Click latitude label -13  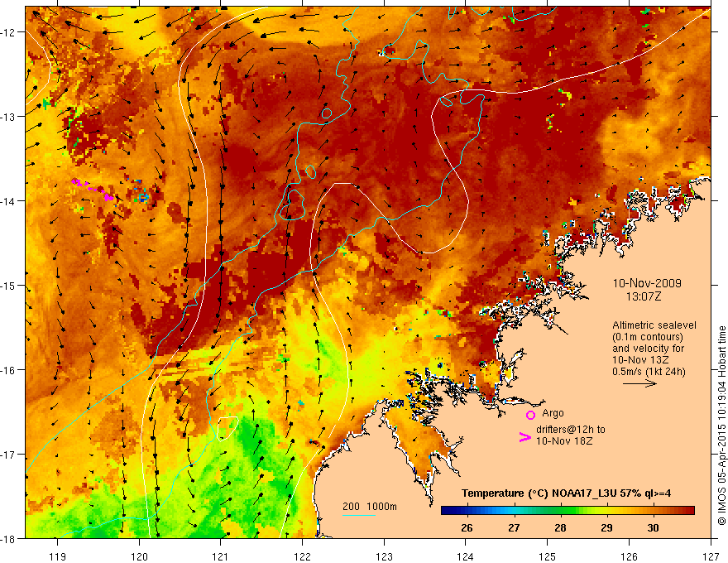tap(8, 117)
